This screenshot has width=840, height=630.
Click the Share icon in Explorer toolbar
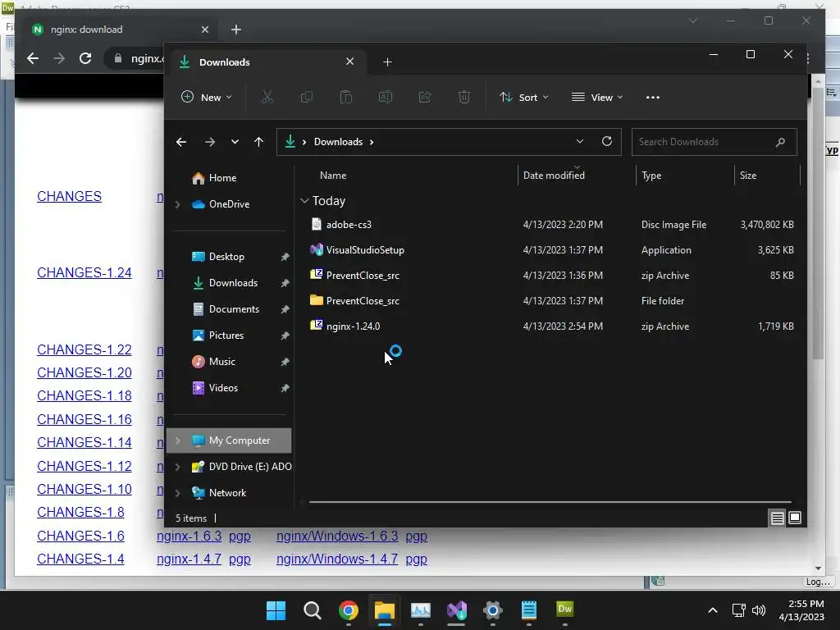coord(425,97)
